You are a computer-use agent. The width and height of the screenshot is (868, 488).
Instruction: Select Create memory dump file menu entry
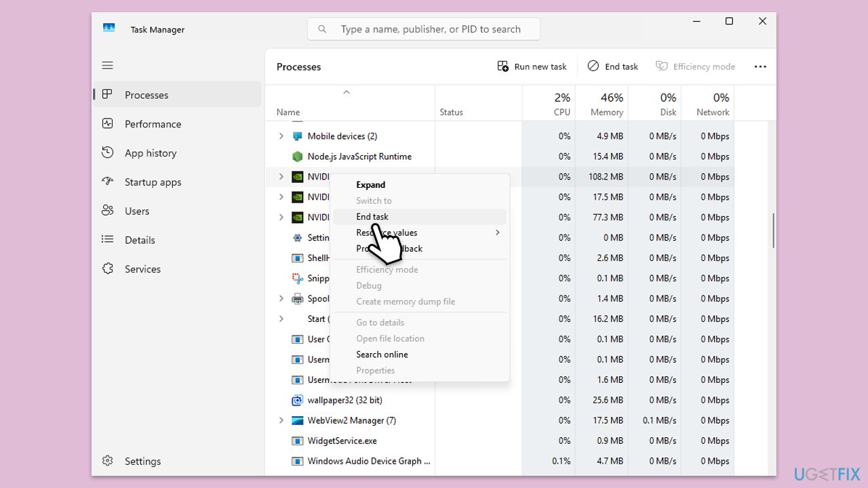[x=420, y=302]
